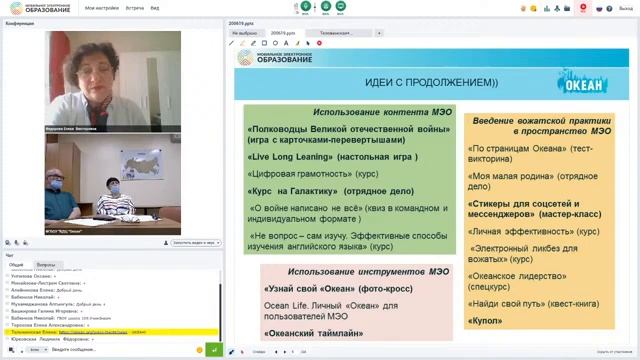This screenshot has width=640, height=360.
Task: Toggle the green camera button
Action: click(326, 6)
